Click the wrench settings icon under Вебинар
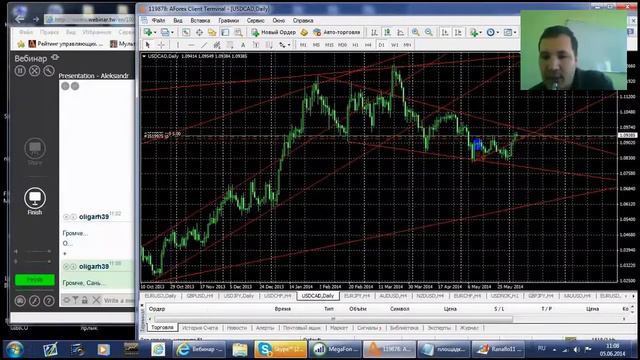 coord(49,71)
